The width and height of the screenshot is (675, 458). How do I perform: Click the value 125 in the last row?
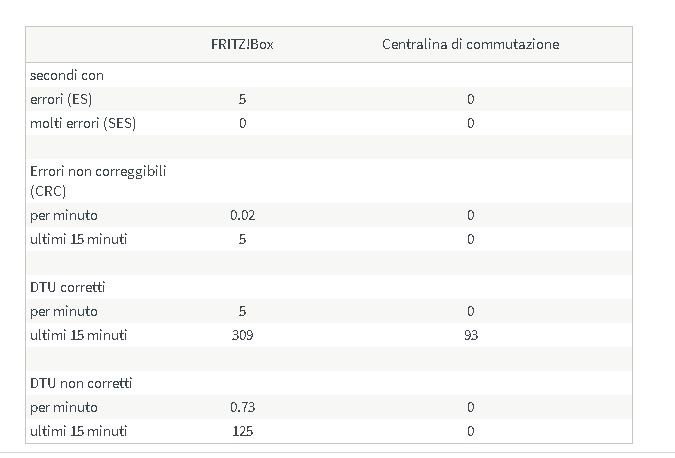(242, 431)
